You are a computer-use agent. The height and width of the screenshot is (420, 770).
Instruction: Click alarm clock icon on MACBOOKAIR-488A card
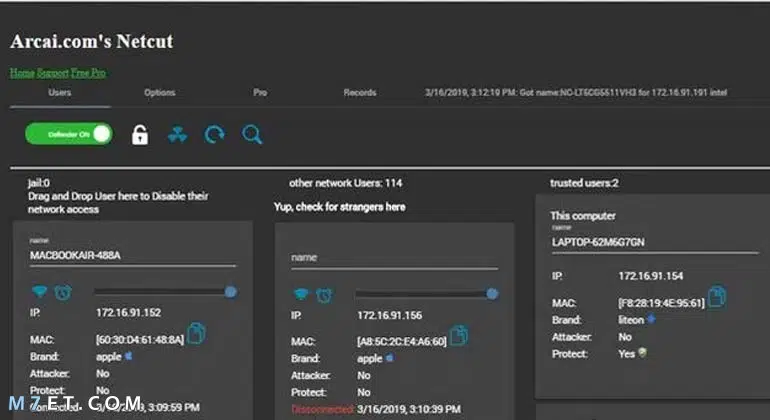click(x=63, y=292)
